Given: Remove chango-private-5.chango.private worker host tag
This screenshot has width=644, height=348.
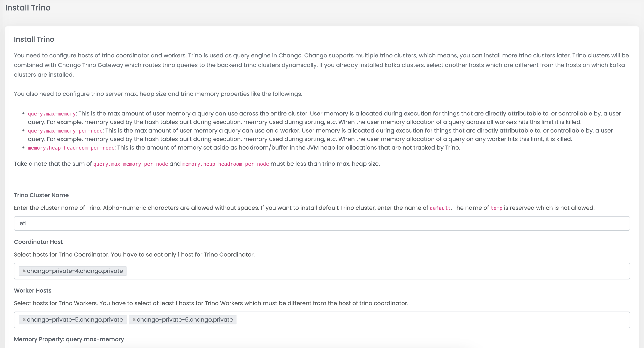Looking at the screenshot, I should [x=24, y=319].
